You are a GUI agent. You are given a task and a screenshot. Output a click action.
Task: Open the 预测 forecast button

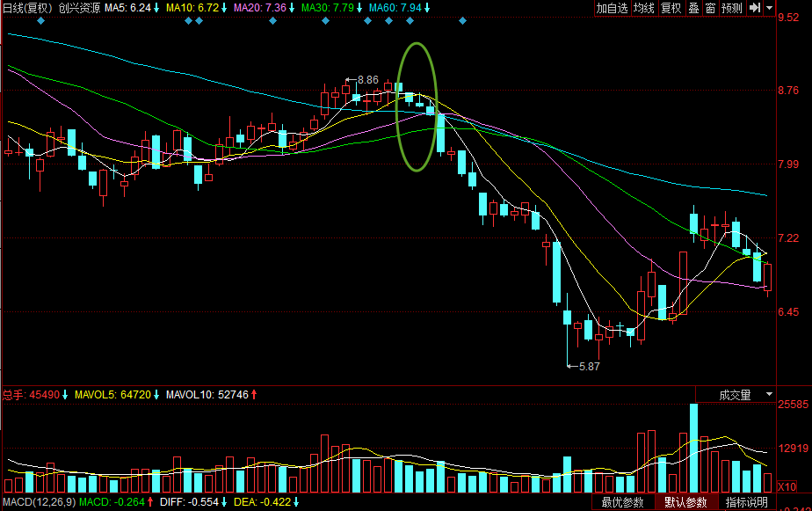pos(732,8)
